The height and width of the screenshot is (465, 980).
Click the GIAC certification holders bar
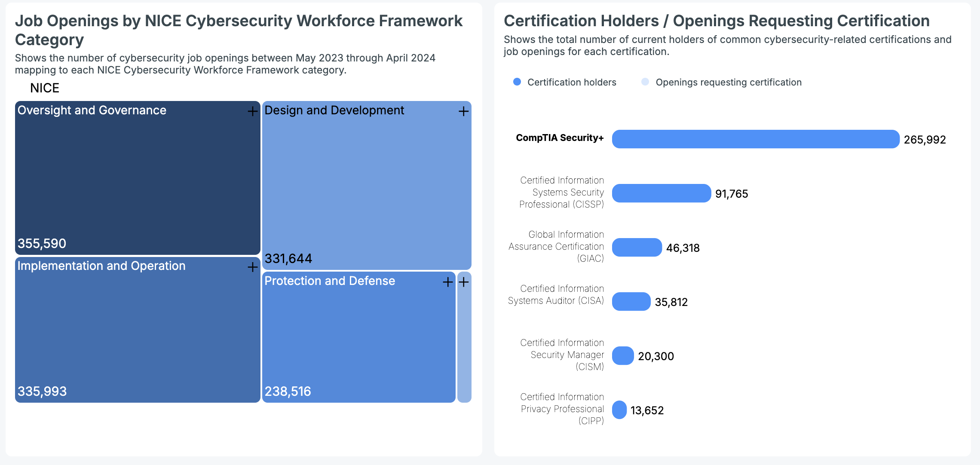tap(637, 248)
